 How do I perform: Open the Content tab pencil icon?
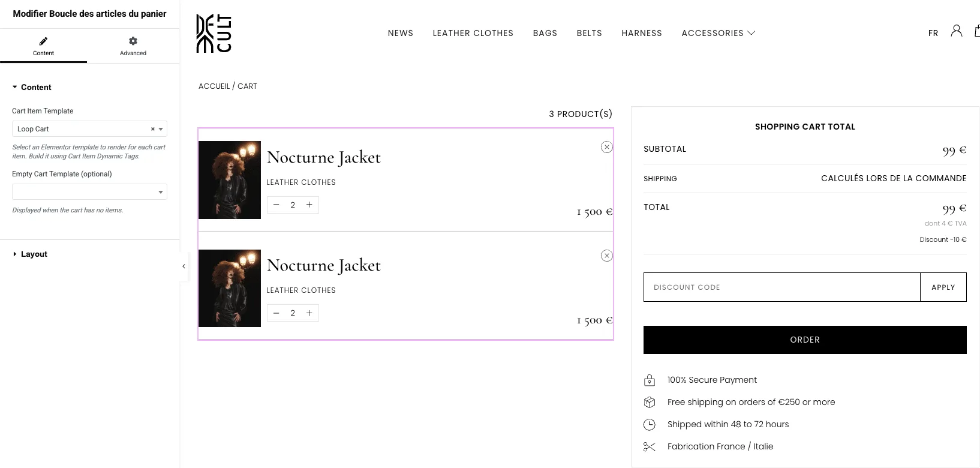pyautogui.click(x=43, y=41)
